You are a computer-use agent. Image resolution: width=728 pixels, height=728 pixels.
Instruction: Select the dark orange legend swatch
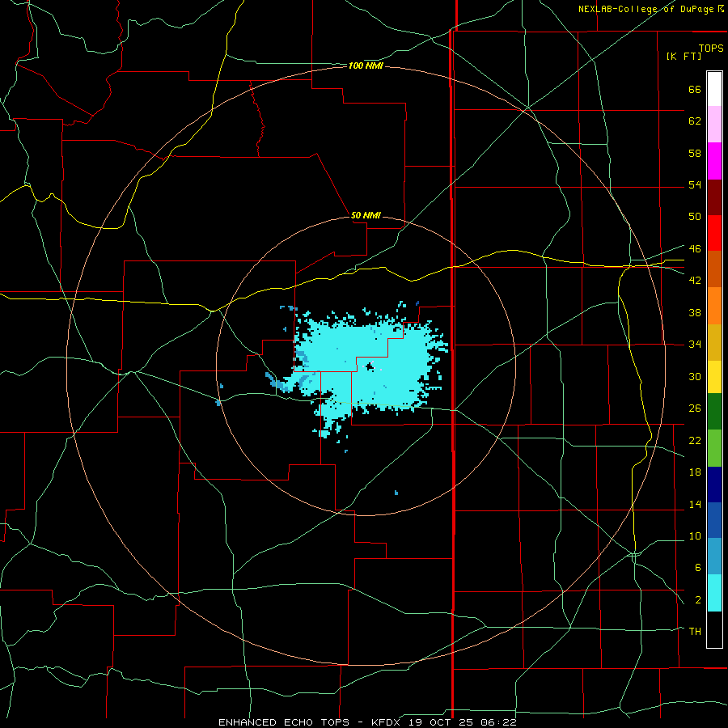click(x=714, y=269)
